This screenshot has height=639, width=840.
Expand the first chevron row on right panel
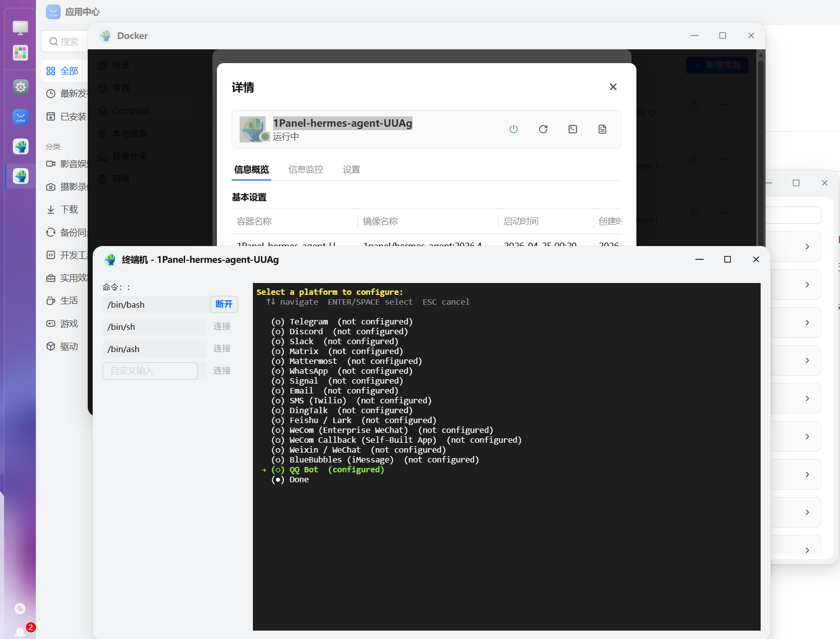807,247
